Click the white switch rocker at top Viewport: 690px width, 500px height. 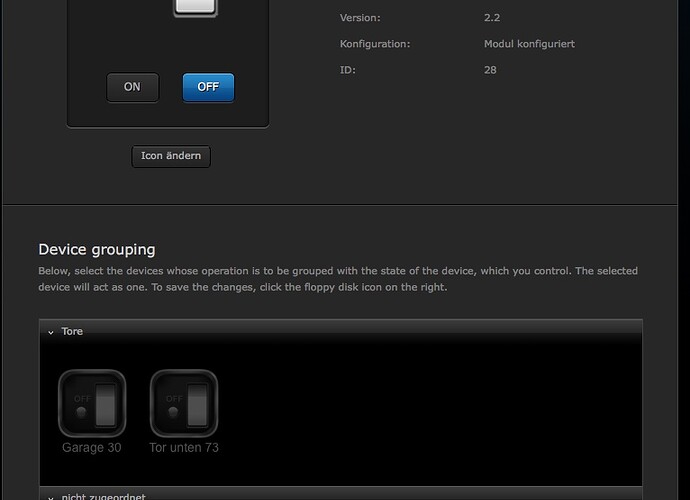(x=195, y=7)
